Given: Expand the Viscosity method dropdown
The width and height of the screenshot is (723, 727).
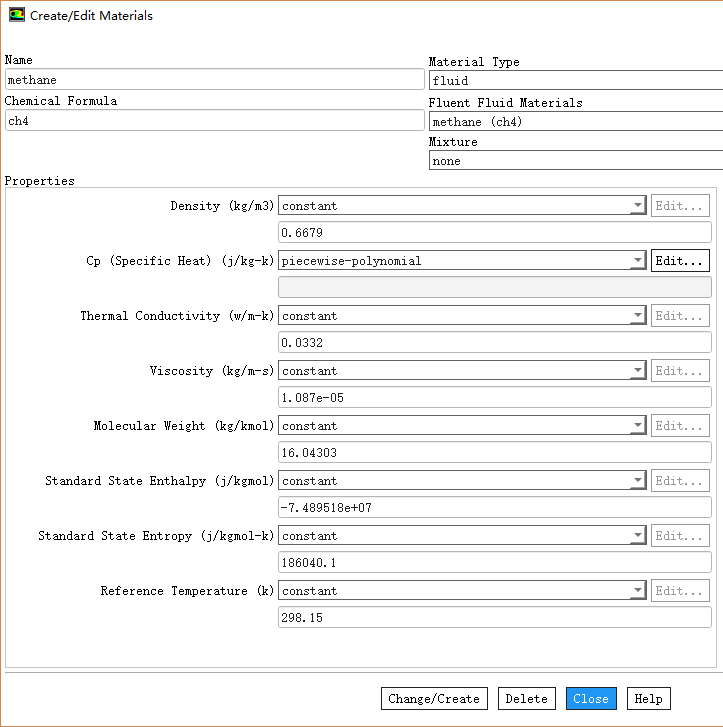Looking at the screenshot, I should 462,371.
